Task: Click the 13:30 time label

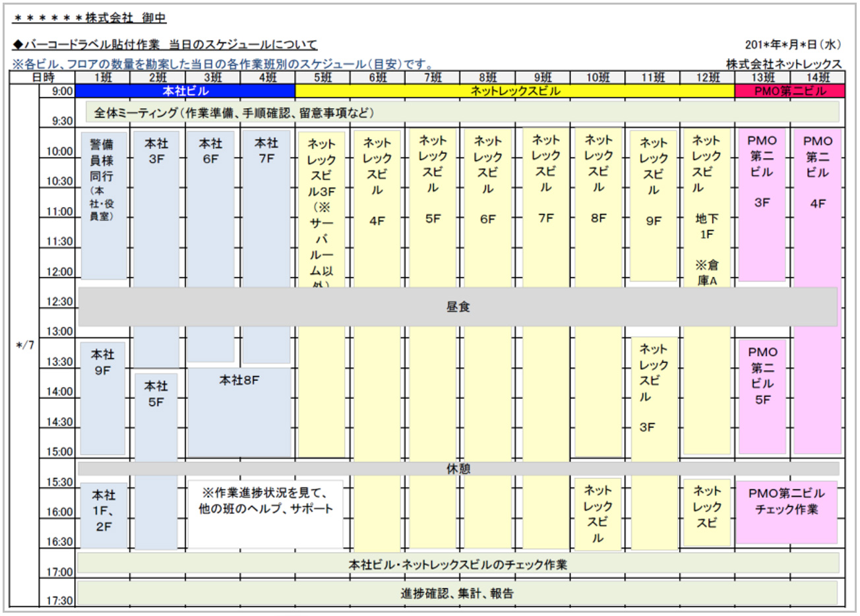Action: click(x=59, y=362)
